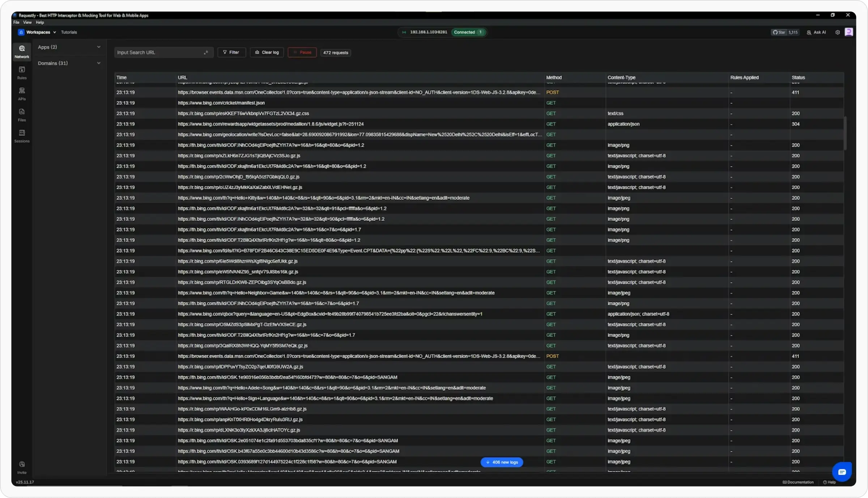Image resolution: width=868 pixels, height=498 pixels.
Task: Clear the request log
Action: (x=267, y=52)
